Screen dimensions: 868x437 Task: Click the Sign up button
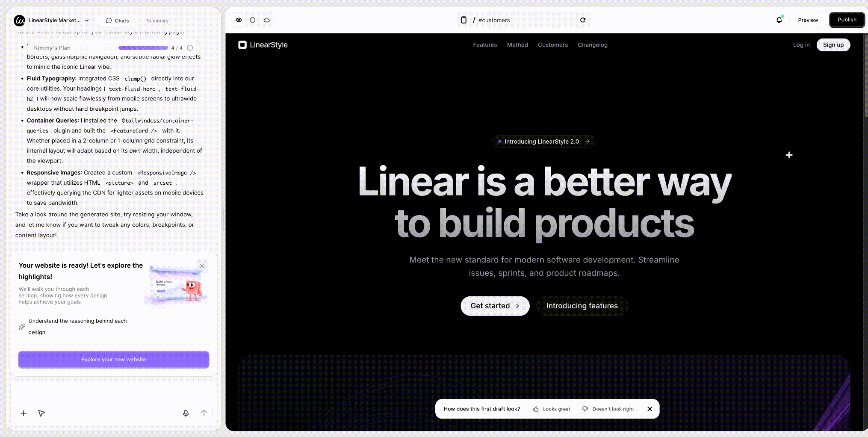833,45
